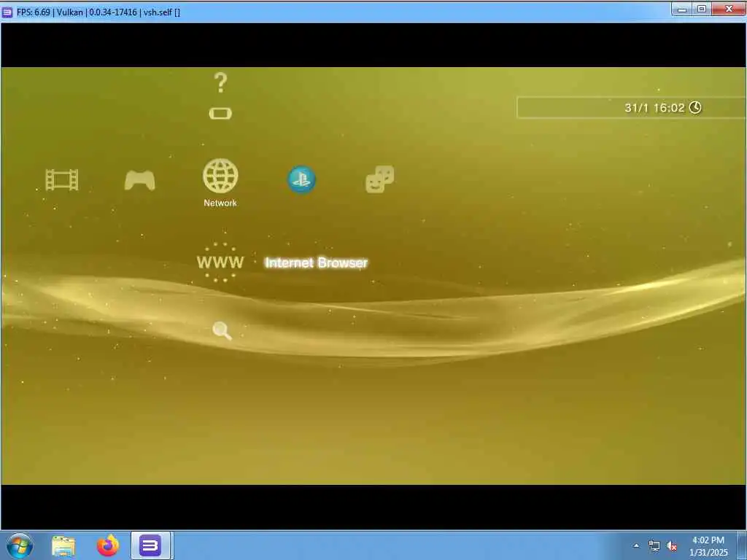Select the Video category film strip icon
This screenshot has height=560, width=747.
[x=62, y=180]
